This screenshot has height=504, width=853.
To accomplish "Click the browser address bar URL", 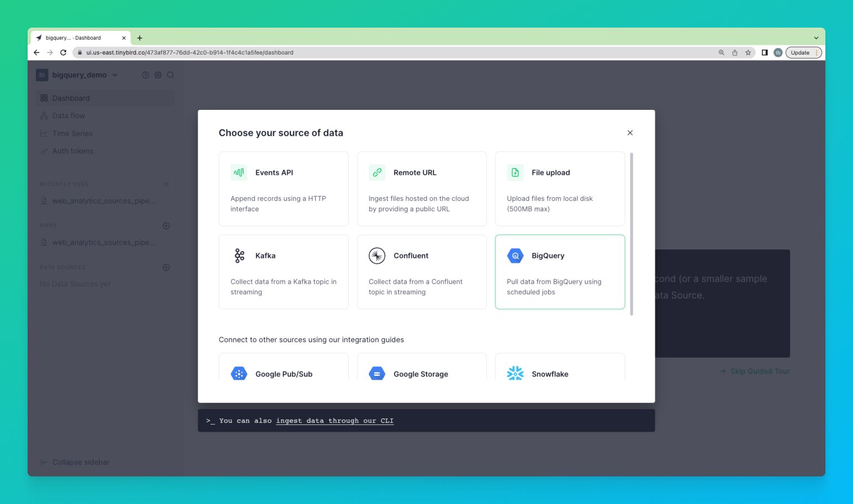I will [190, 52].
